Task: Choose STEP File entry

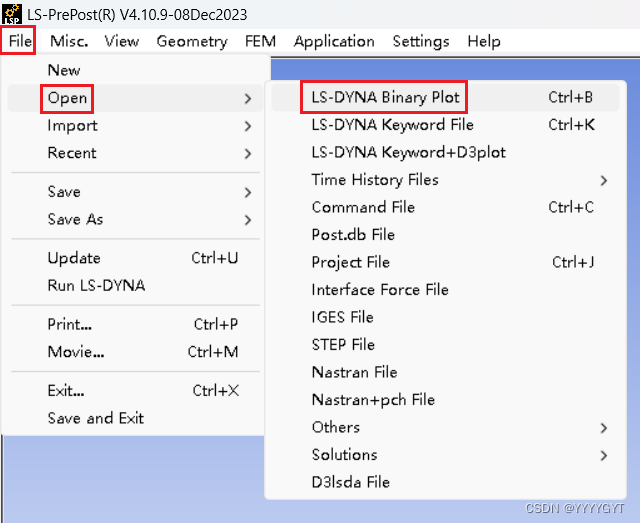Action: [x=446, y=345]
